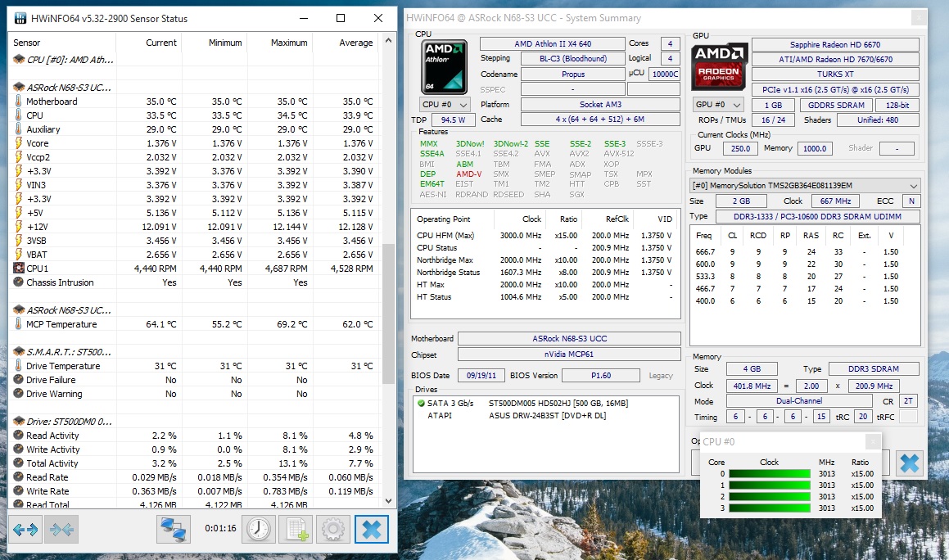The height and width of the screenshot is (560, 949).
Task: Click the BIOS Date 09/19/11 field
Action: (481, 375)
